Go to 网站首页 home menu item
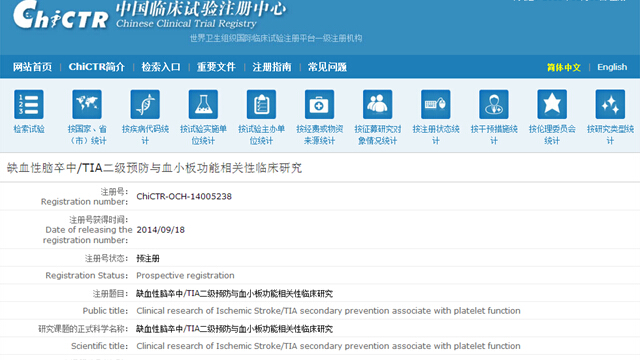The width and height of the screenshot is (640, 360). coord(32,67)
